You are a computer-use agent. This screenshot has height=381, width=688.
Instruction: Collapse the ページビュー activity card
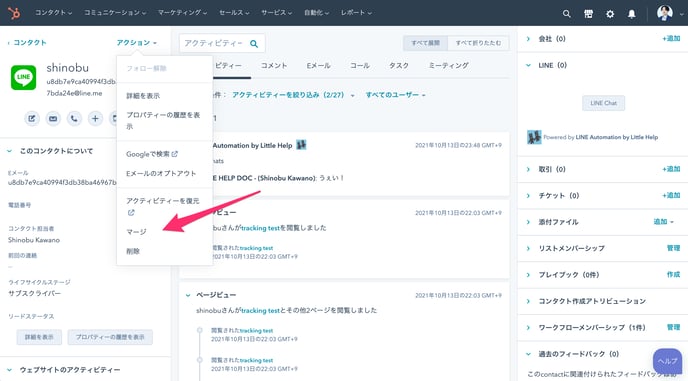188,295
